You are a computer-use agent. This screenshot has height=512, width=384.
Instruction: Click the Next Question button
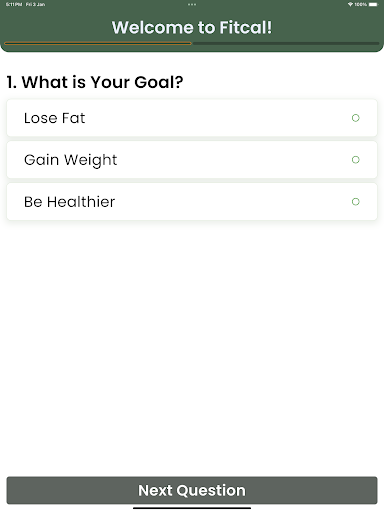coord(192,490)
